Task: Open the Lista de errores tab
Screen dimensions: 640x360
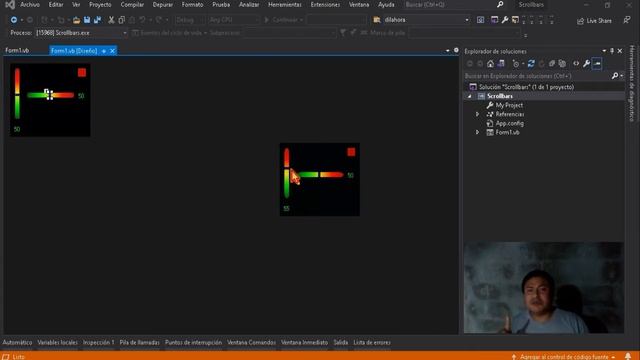Action: coord(372,342)
